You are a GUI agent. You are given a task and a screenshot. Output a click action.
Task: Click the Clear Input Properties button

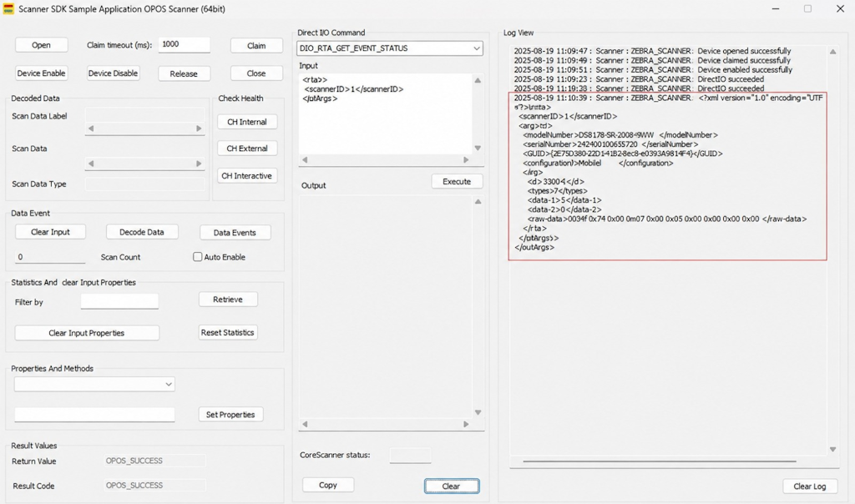tap(87, 333)
